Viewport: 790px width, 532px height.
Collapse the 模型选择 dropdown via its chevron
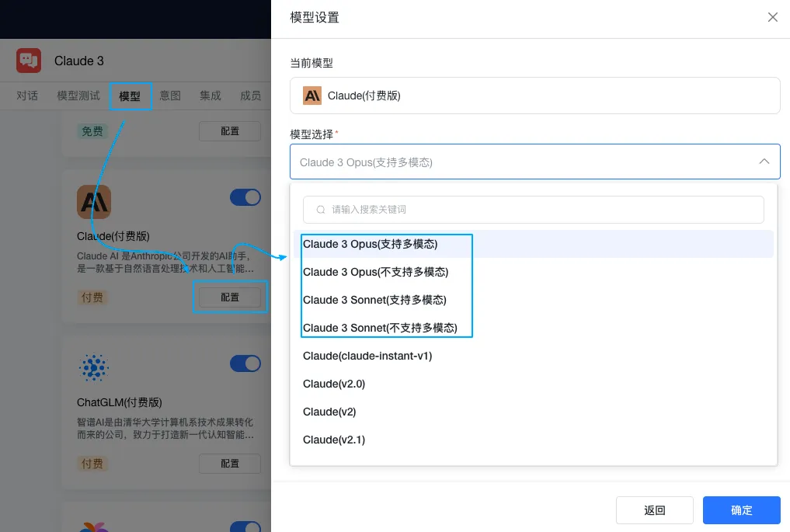tap(764, 162)
